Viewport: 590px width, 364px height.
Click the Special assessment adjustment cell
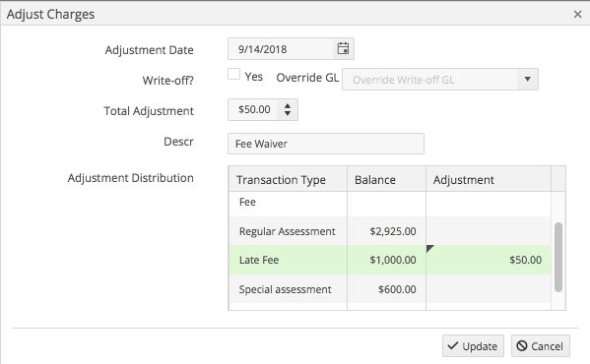click(x=489, y=289)
